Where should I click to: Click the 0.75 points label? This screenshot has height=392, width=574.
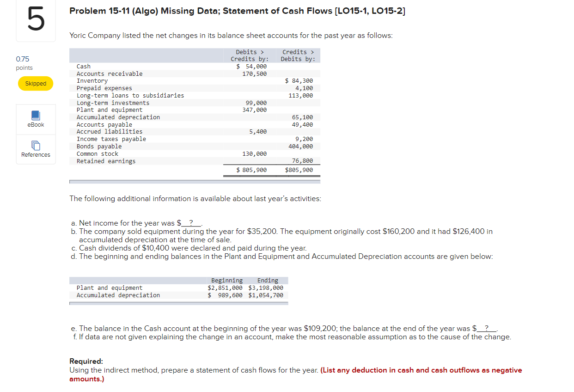pos(23,59)
